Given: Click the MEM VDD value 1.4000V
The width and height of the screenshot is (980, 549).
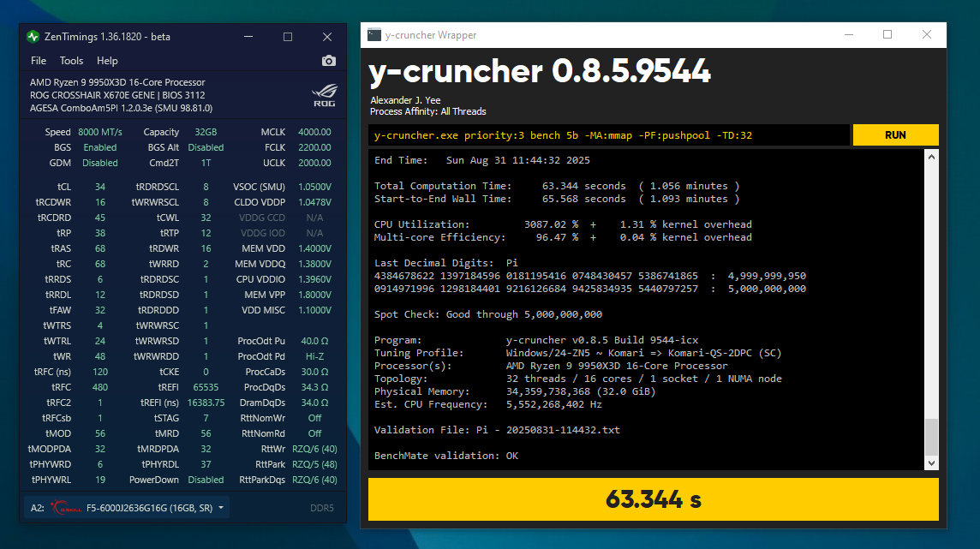Looking at the screenshot, I should (x=314, y=248).
